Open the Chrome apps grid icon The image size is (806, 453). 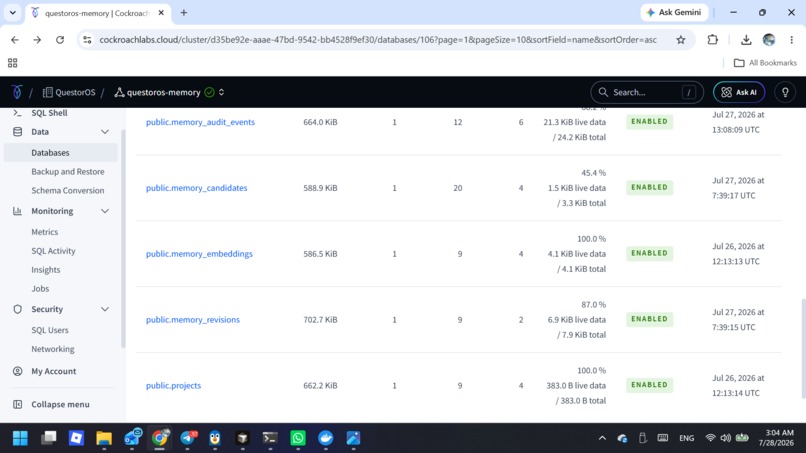click(12, 63)
